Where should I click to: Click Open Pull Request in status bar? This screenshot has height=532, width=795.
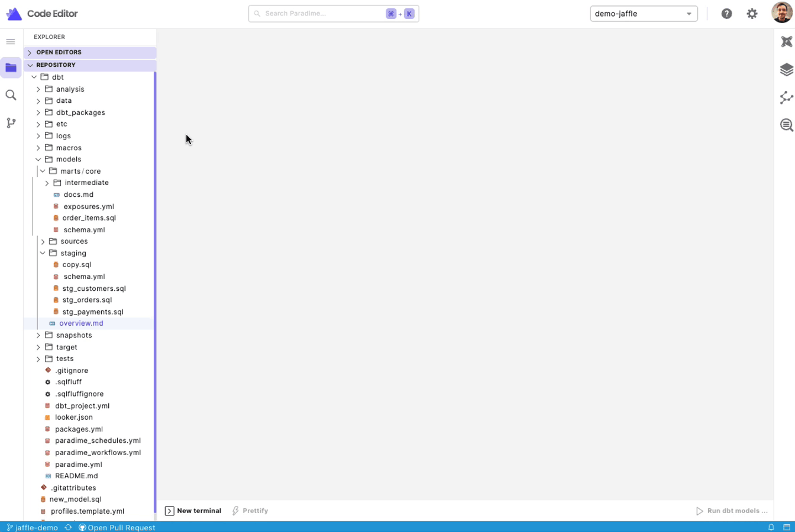117,527
